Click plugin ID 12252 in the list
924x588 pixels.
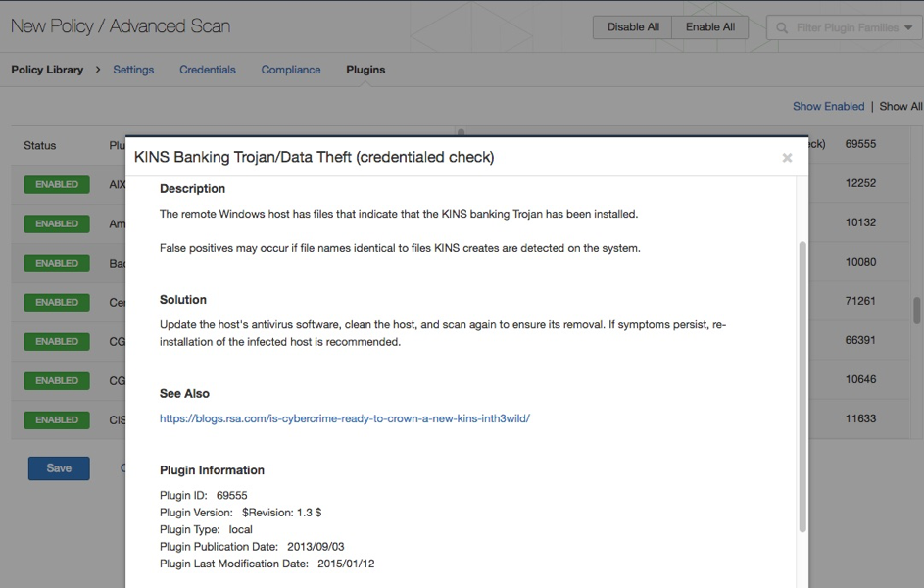[x=860, y=183]
